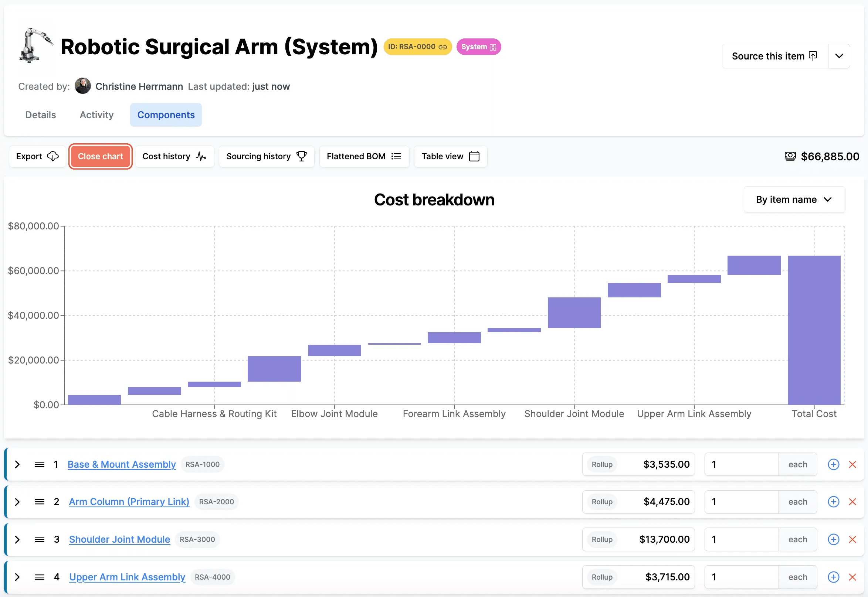
Task: Click the plus icon on Base & Mount Assembly row
Action: [833, 464]
